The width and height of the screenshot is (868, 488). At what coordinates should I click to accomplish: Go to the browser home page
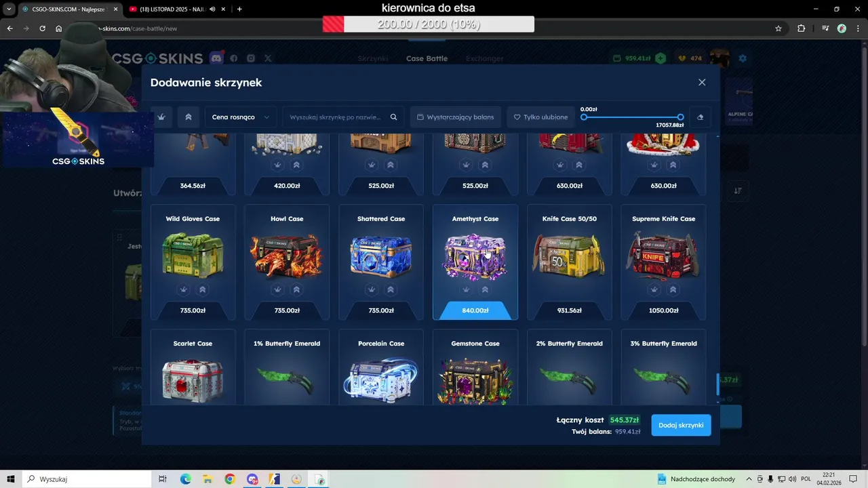coord(59,28)
